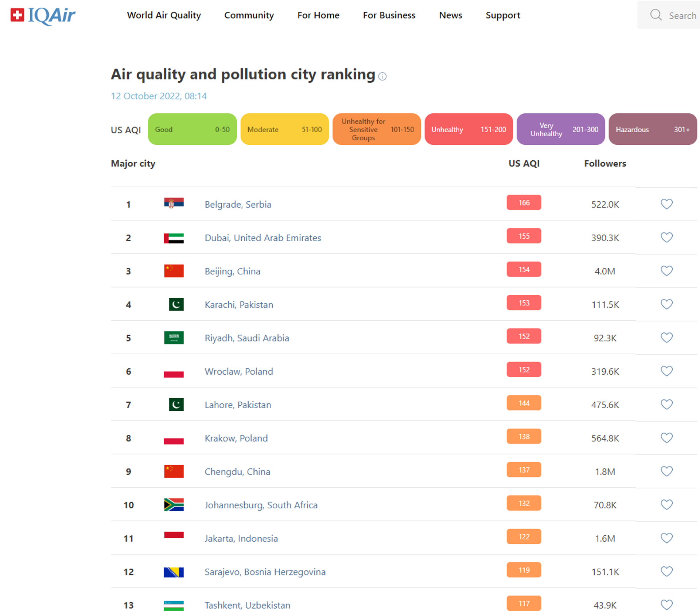Open Karachi, Pakistan city link
This screenshot has width=700, height=613.
pos(239,305)
